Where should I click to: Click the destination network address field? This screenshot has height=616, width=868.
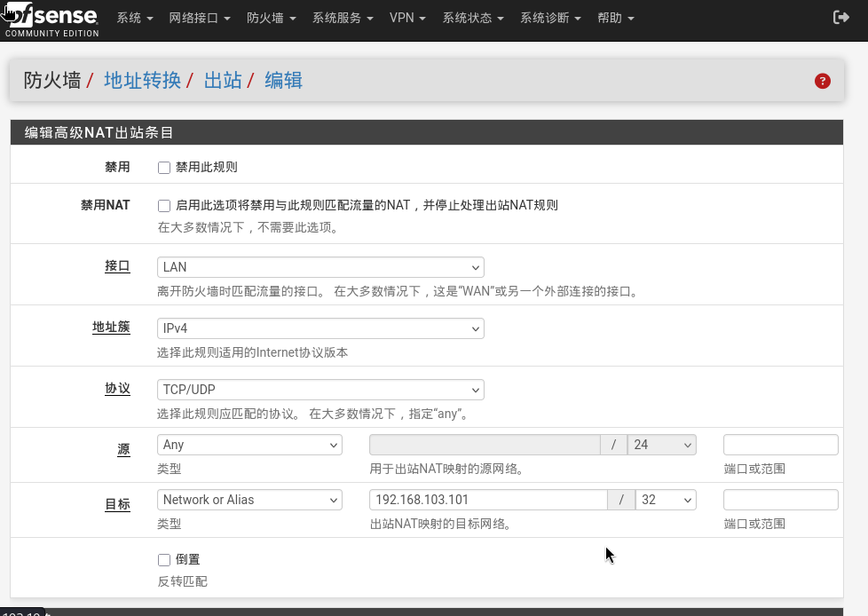(x=488, y=500)
